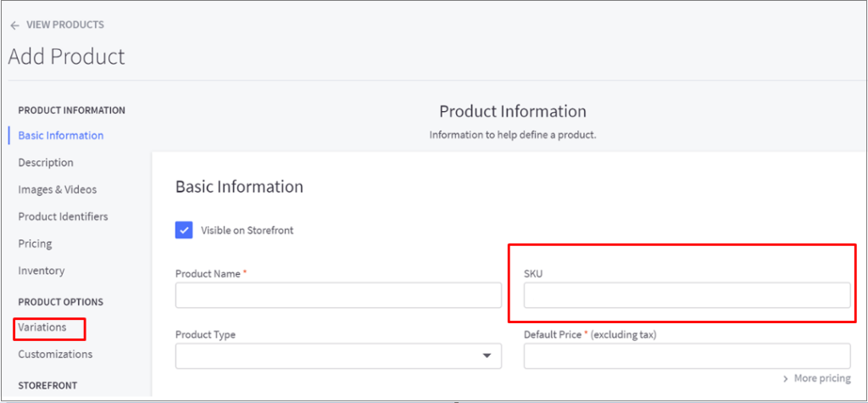The width and height of the screenshot is (868, 403).
Task: Open Variations under Product Options
Action: tap(42, 327)
